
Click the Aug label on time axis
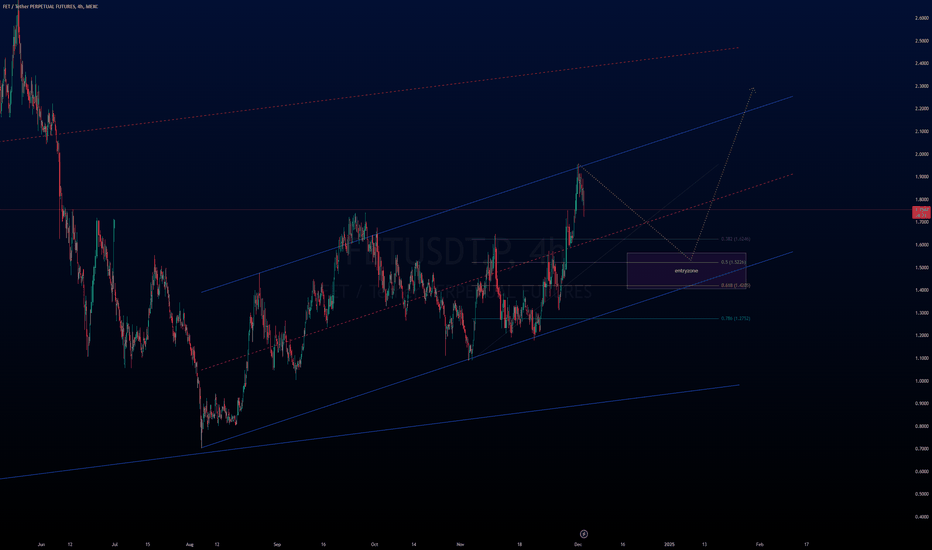(x=190, y=544)
